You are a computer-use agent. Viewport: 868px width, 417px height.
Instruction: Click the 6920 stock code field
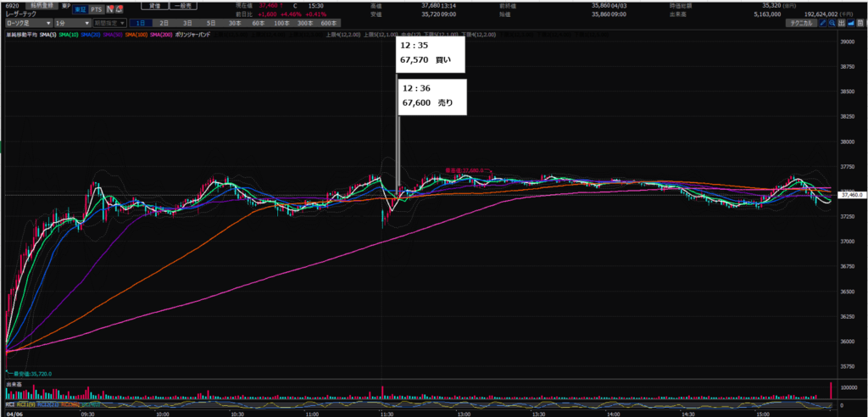(x=14, y=7)
